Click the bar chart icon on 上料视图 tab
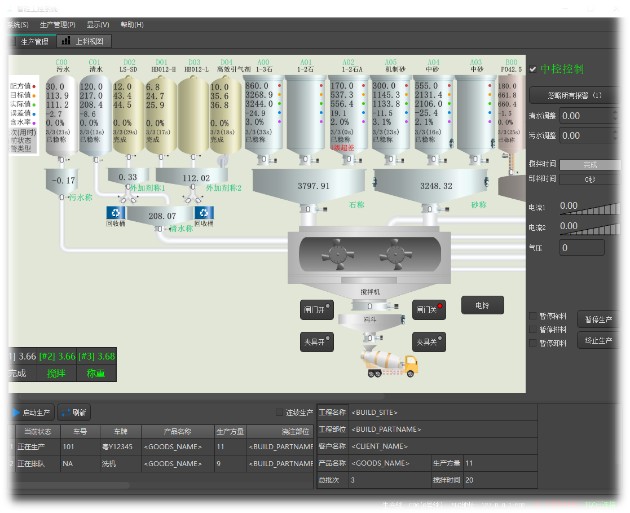The width and height of the screenshot is (630, 513). (68, 42)
